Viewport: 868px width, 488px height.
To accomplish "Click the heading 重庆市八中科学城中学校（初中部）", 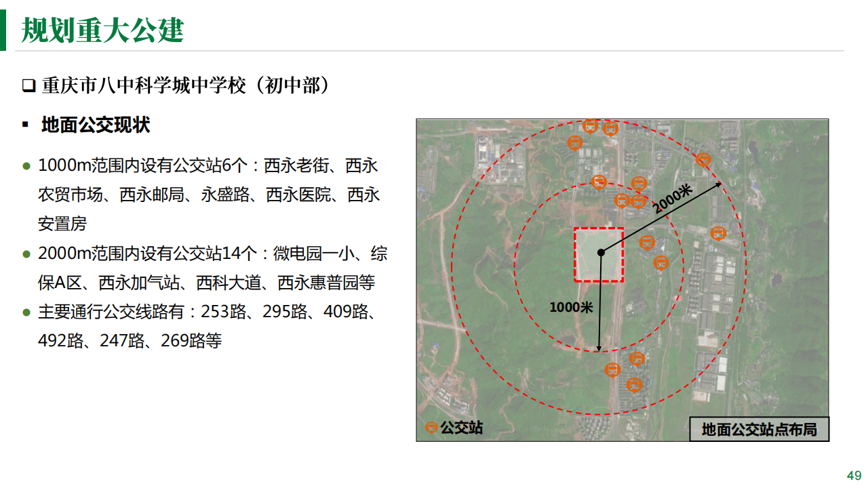I will click(x=186, y=86).
